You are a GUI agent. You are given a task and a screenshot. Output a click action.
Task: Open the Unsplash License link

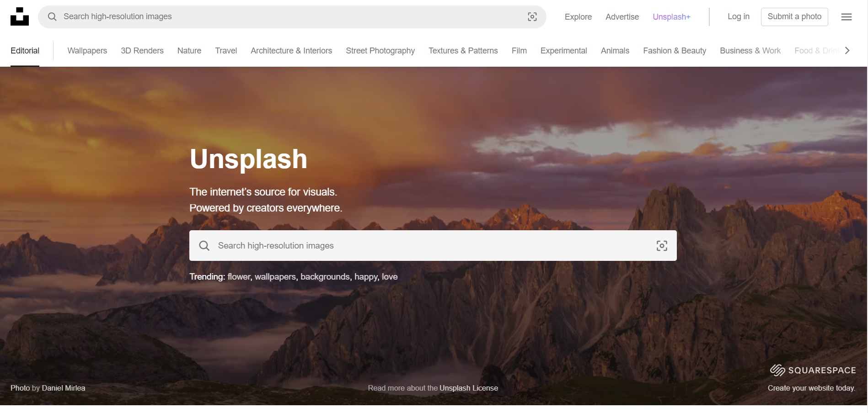(469, 388)
